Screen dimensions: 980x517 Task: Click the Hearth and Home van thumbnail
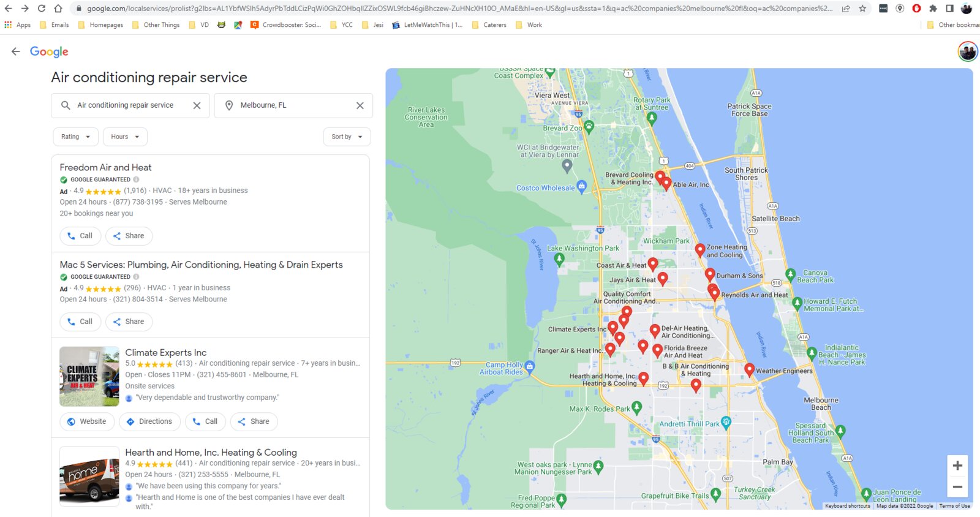89,477
